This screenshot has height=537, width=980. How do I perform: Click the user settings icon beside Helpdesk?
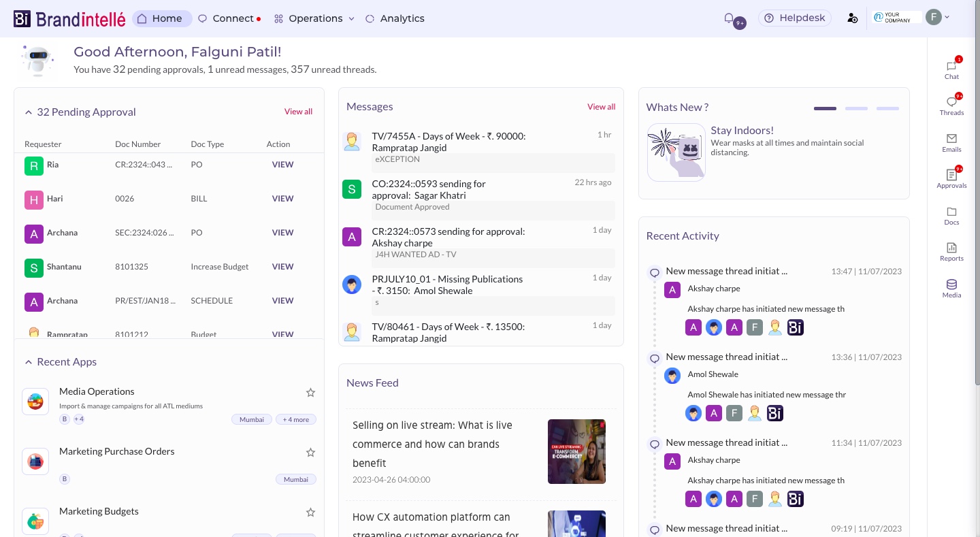click(852, 18)
